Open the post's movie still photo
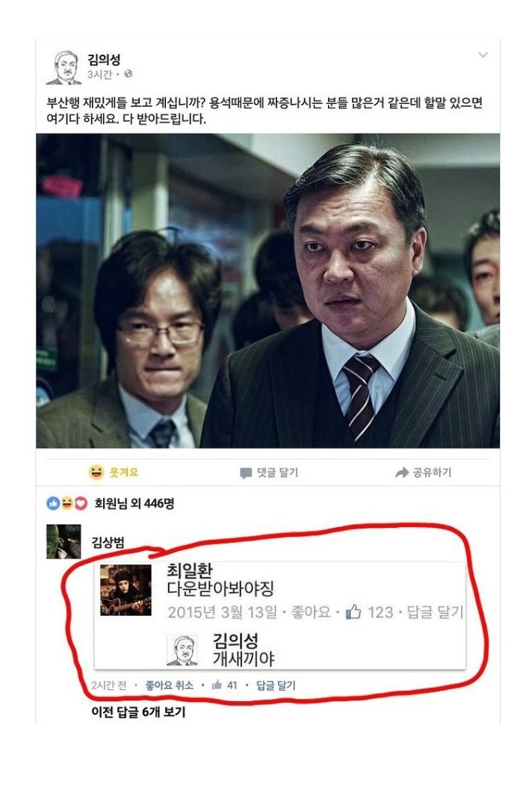This screenshot has height=788, width=532. 267,291
